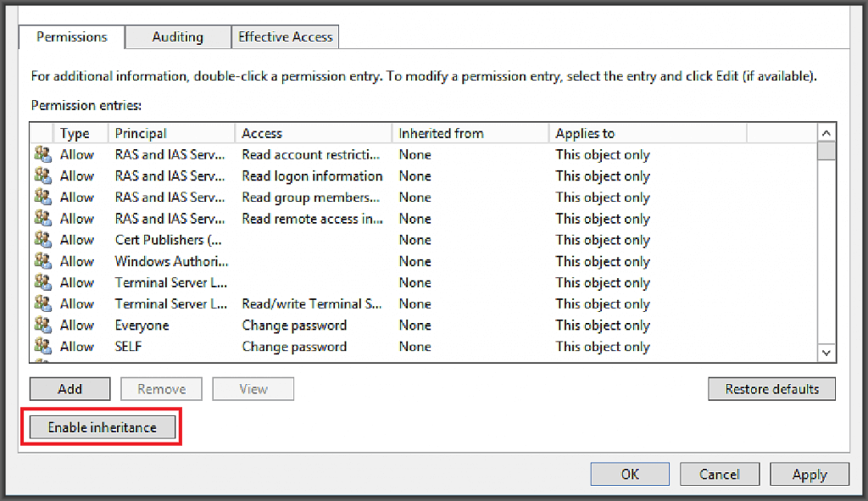Click Restore defaults
868x501 pixels.
[771, 388]
